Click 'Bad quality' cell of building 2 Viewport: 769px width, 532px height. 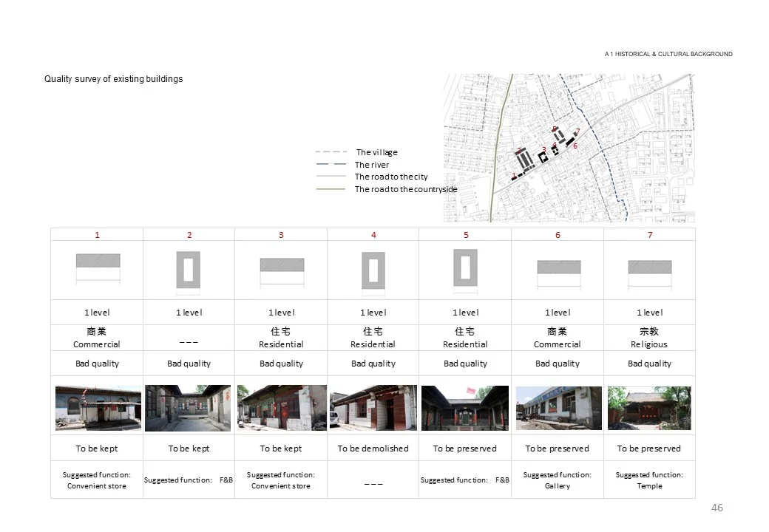click(189, 364)
